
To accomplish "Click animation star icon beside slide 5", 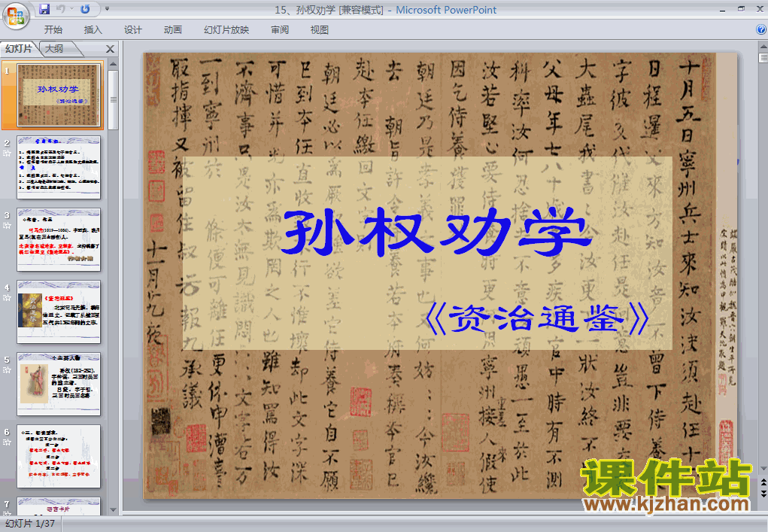I will coord(7,370).
